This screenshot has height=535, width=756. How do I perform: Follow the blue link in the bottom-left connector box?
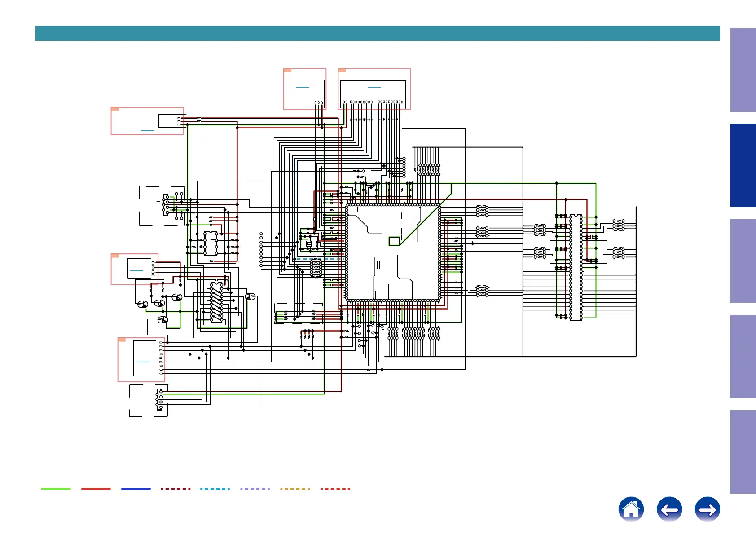click(143, 362)
